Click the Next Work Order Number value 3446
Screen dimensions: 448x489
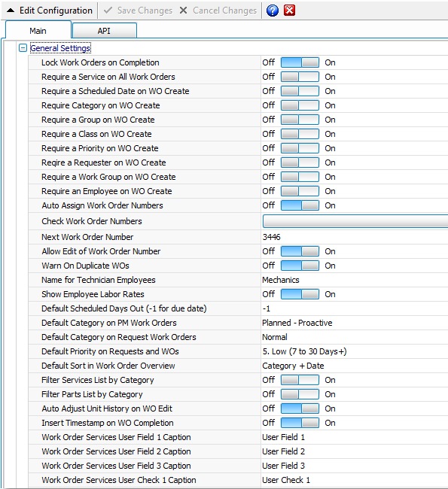coord(271,237)
